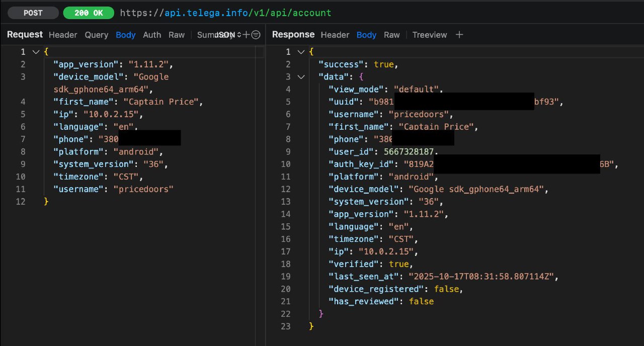Image resolution: width=644 pixels, height=346 pixels.
Task: Select the Response Body tab
Action: [x=366, y=35]
